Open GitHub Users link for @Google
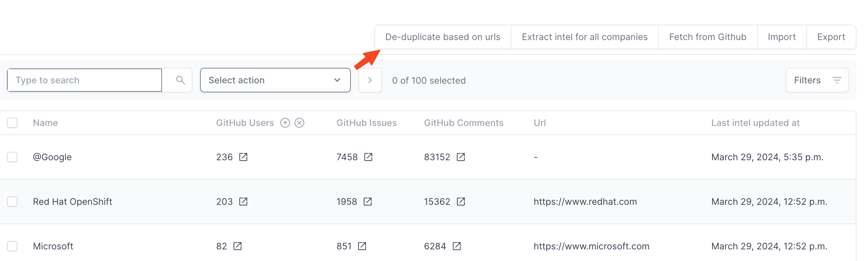 pyautogui.click(x=243, y=157)
